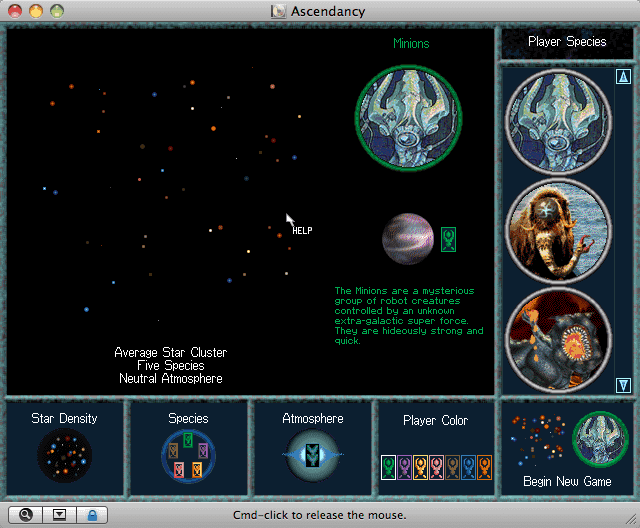
Task: Click the star cluster preview in Begin panel
Action: [538, 441]
